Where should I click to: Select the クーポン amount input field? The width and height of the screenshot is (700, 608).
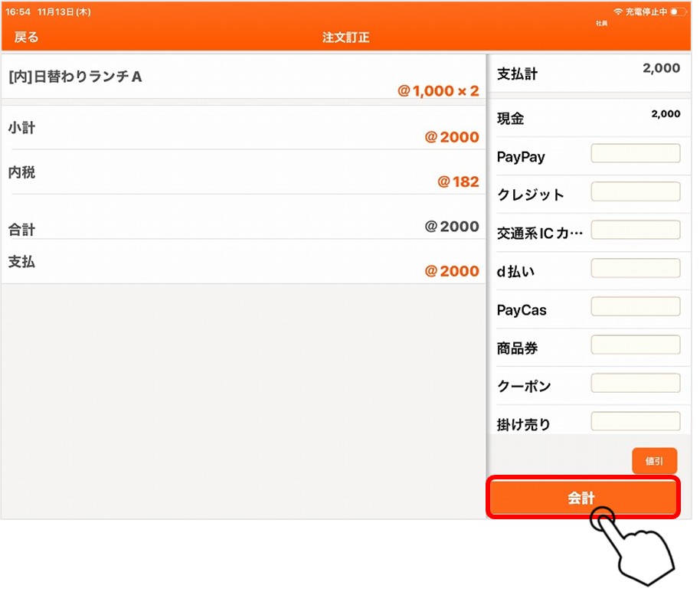[635, 384]
